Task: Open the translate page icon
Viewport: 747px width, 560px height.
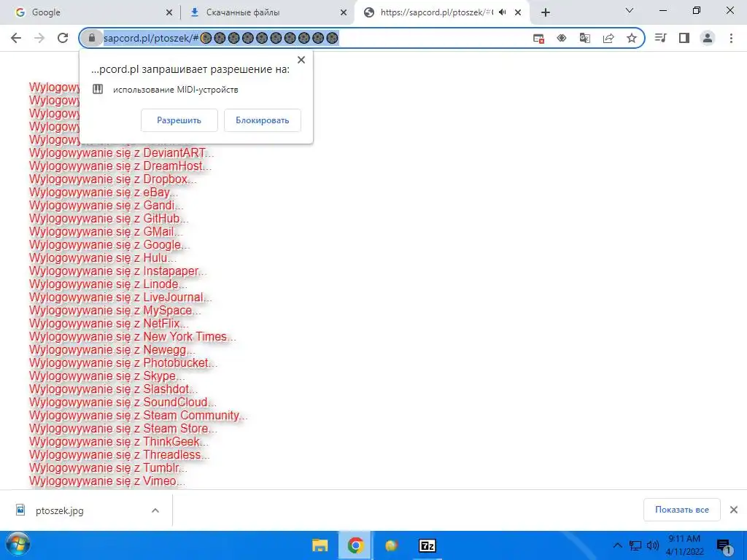Action: coord(585,38)
